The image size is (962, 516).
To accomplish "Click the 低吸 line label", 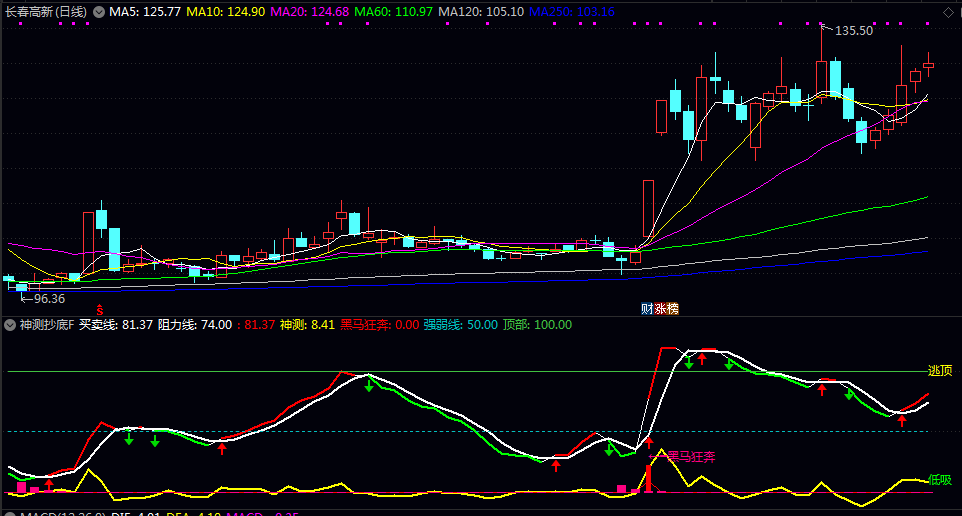I will click(x=940, y=480).
